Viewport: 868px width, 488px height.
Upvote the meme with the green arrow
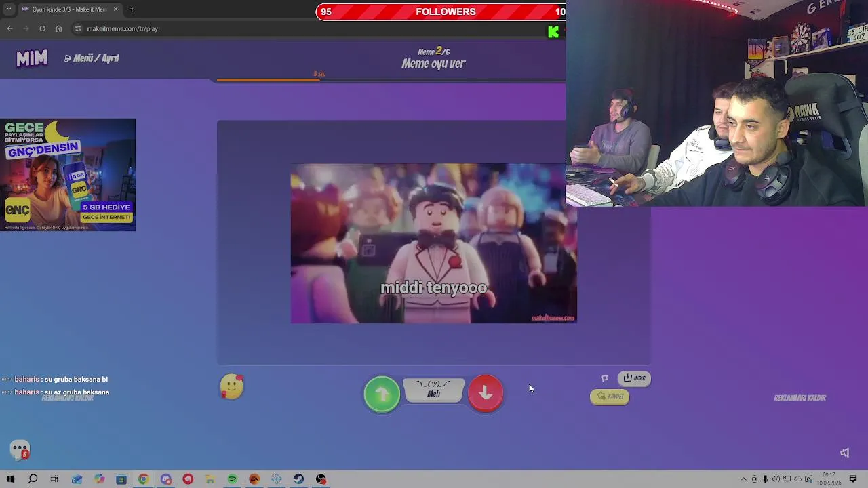(382, 394)
